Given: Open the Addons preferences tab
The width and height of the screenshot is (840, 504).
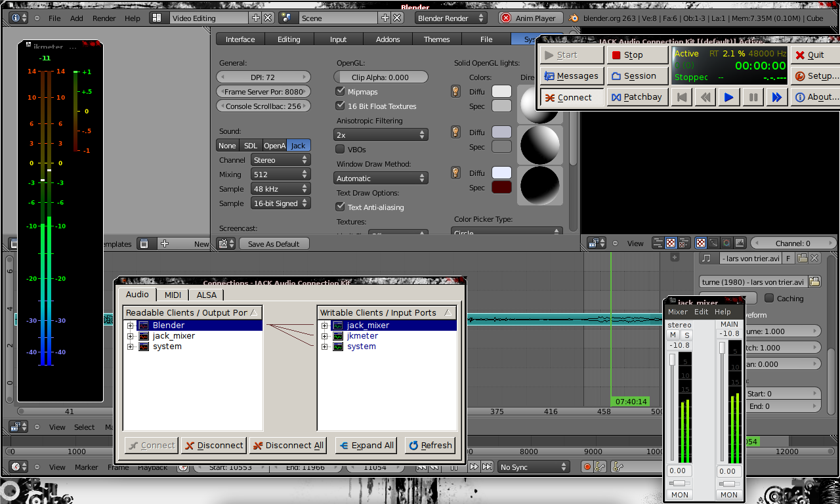Looking at the screenshot, I should point(387,39).
